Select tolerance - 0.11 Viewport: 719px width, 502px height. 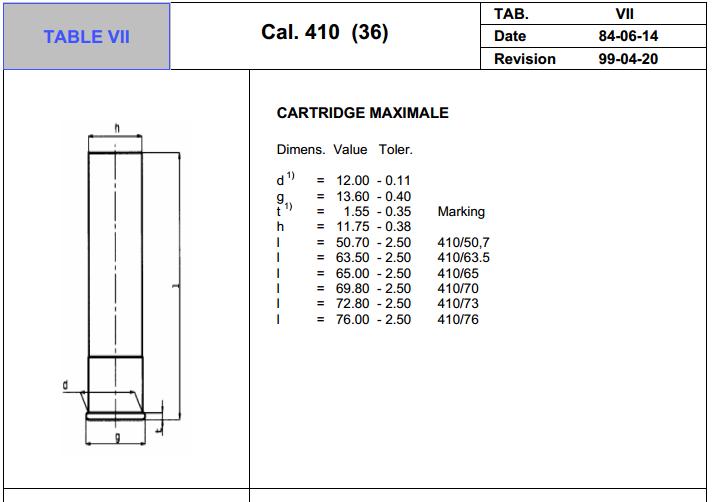click(x=394, y=181)
